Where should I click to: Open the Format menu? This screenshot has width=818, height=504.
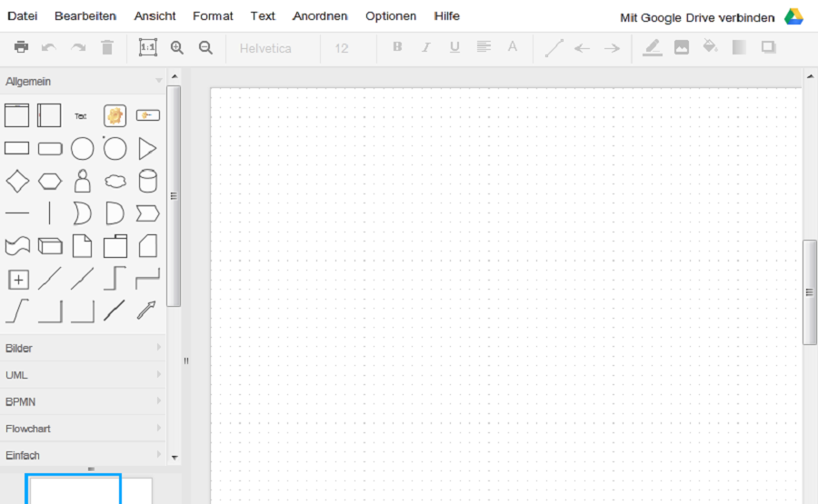[213, 16]
